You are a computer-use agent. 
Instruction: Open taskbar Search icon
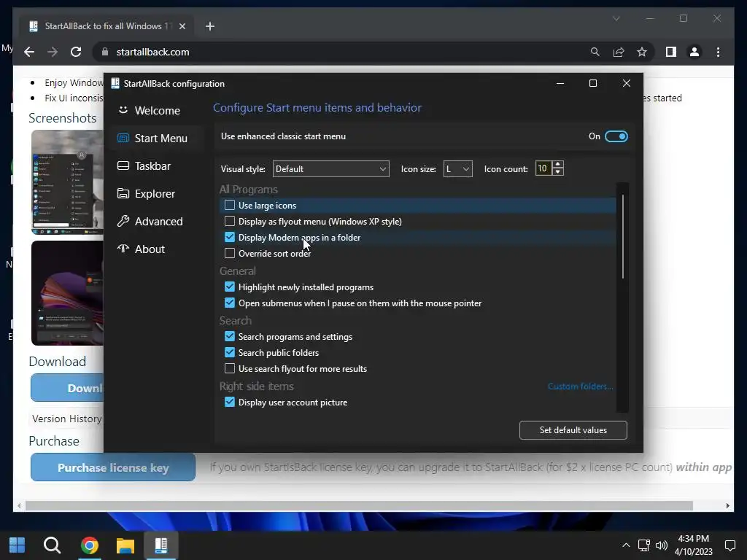coord(53,545)
